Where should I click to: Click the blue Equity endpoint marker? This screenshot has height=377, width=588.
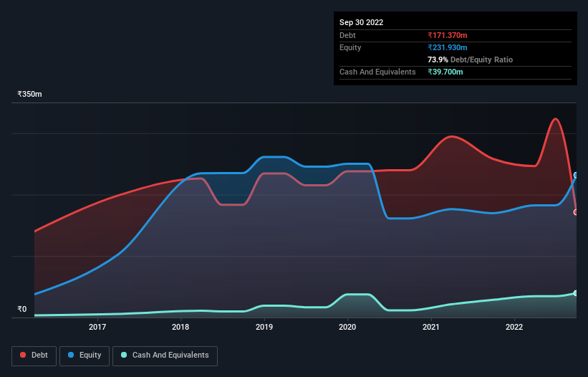coord(576,175)
